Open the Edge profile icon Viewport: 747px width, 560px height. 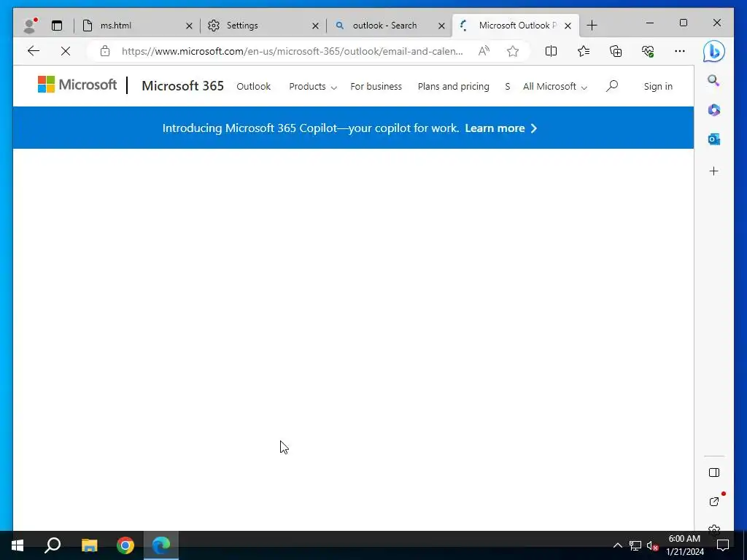click(x=31, y=26)
